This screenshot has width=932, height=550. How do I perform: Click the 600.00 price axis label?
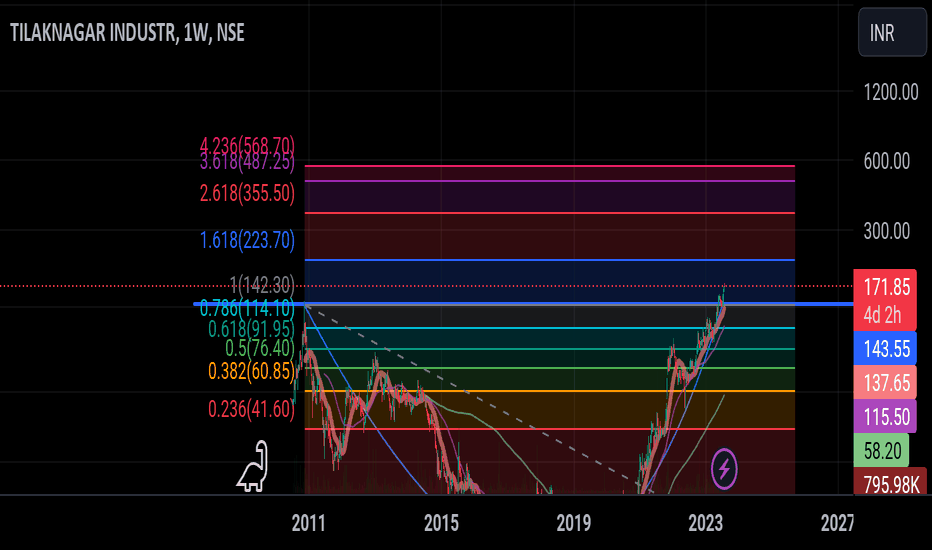pyautogui.click(x=887, y=161)
